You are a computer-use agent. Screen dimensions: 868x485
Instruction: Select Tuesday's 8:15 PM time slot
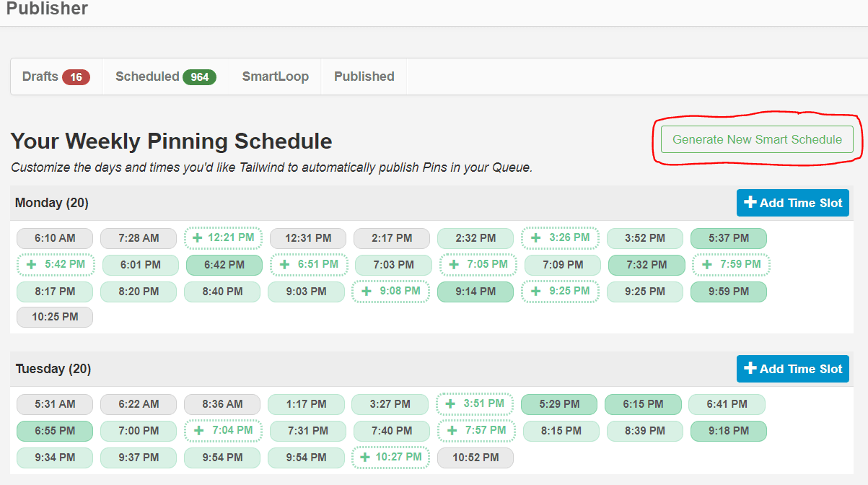click(561, 431)
